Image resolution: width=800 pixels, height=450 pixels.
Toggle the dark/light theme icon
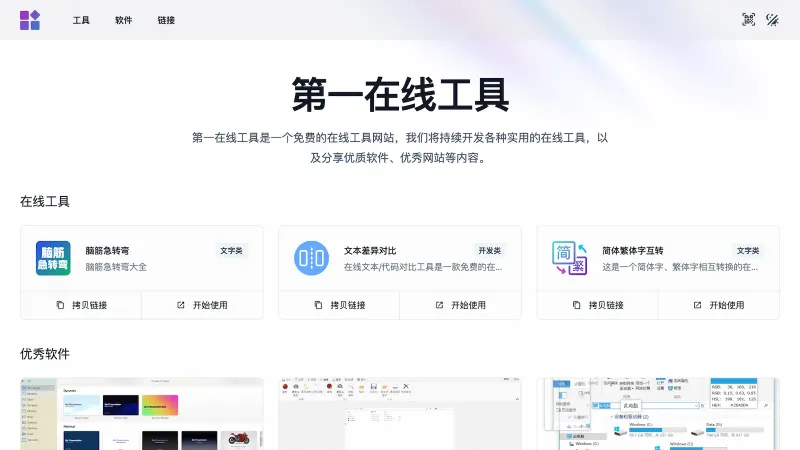tap(772, 20)
